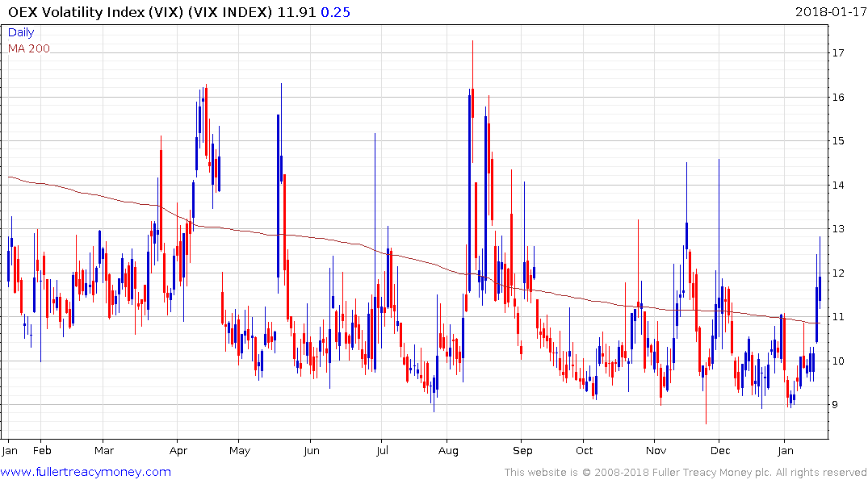Viewport: 868px width, 484px height.
Task: Select the Jul month label on the time axis
Action: click(382, 451)
